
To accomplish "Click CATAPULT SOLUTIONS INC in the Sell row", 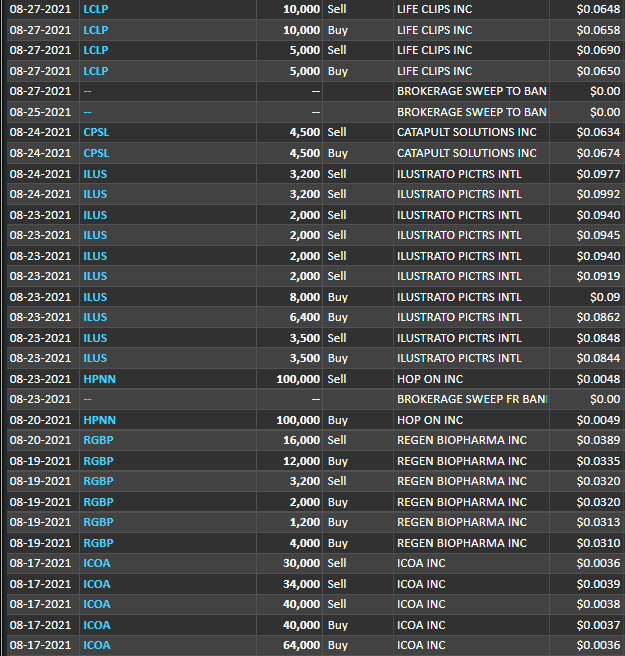I will pyautogui.click(x=467, y=132).
